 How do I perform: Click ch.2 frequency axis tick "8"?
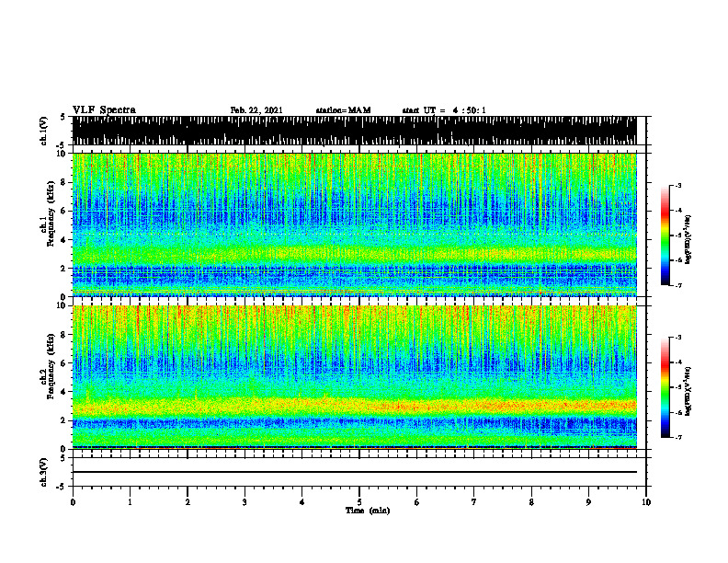tap(64, 335)
